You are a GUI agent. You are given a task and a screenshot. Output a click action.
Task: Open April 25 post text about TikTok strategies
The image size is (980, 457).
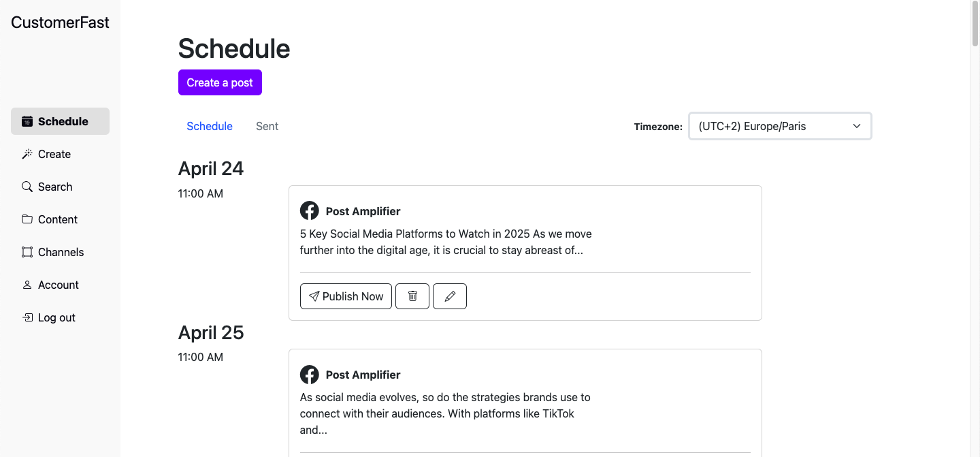445,413
